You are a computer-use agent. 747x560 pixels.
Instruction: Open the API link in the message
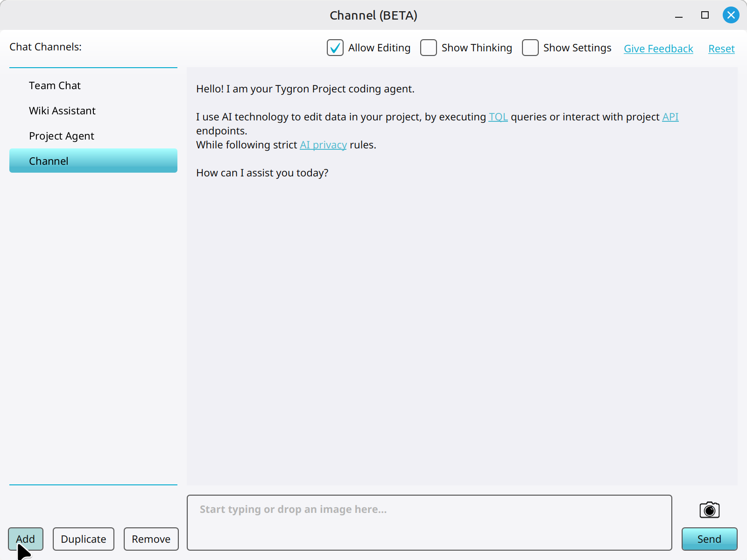[670, 117]
